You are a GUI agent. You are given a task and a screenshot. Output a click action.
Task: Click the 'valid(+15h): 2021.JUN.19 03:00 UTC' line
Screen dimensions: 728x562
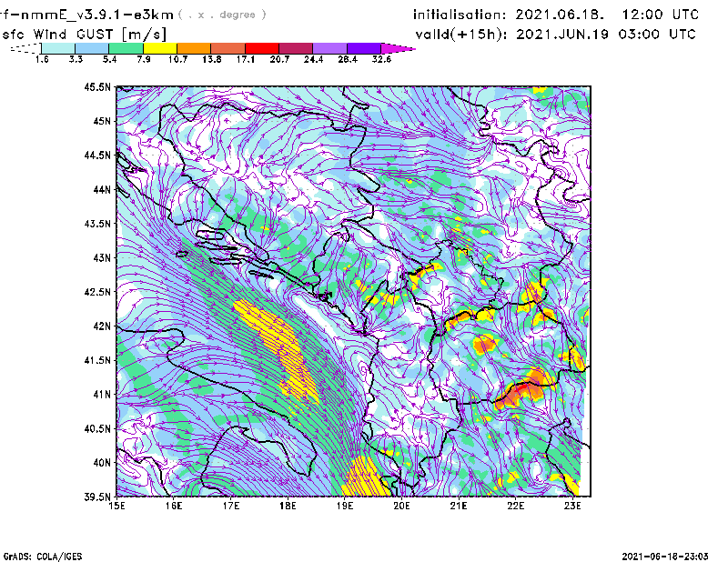tap(556, 35)
